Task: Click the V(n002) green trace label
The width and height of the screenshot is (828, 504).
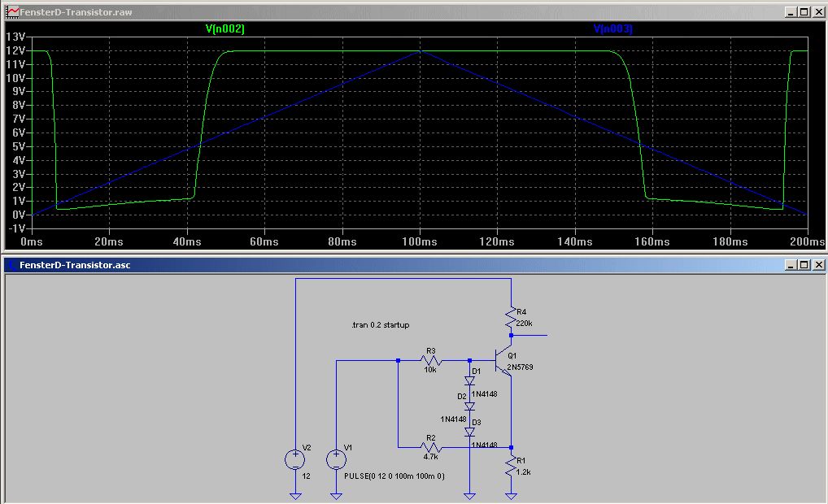Action: 225,28
